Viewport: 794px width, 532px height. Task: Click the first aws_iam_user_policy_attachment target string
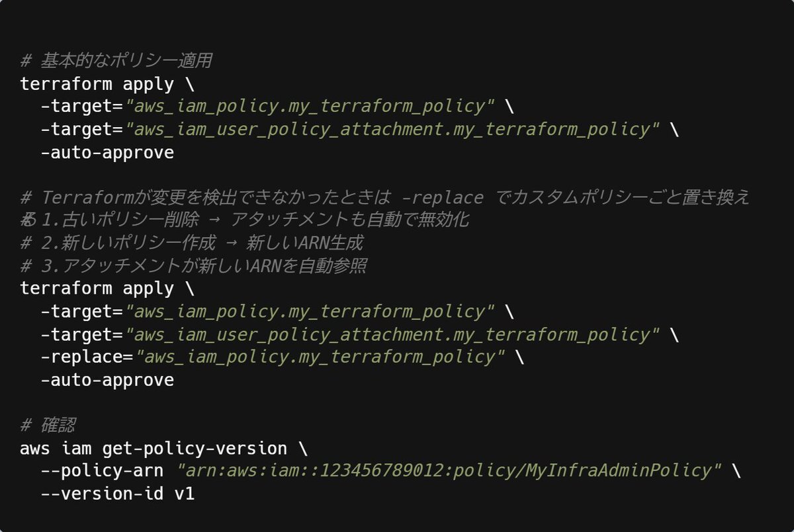(393, 130)
